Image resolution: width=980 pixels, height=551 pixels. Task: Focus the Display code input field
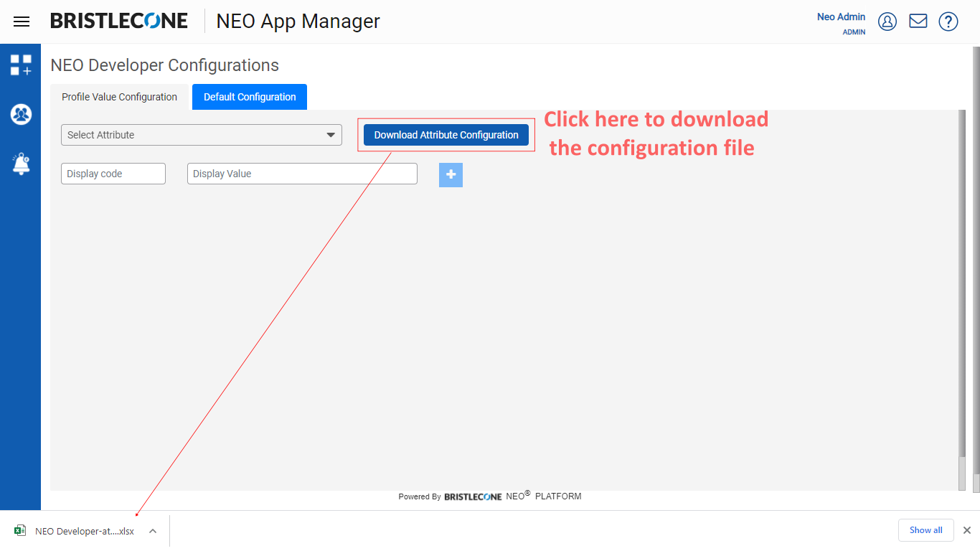(113, 174)
